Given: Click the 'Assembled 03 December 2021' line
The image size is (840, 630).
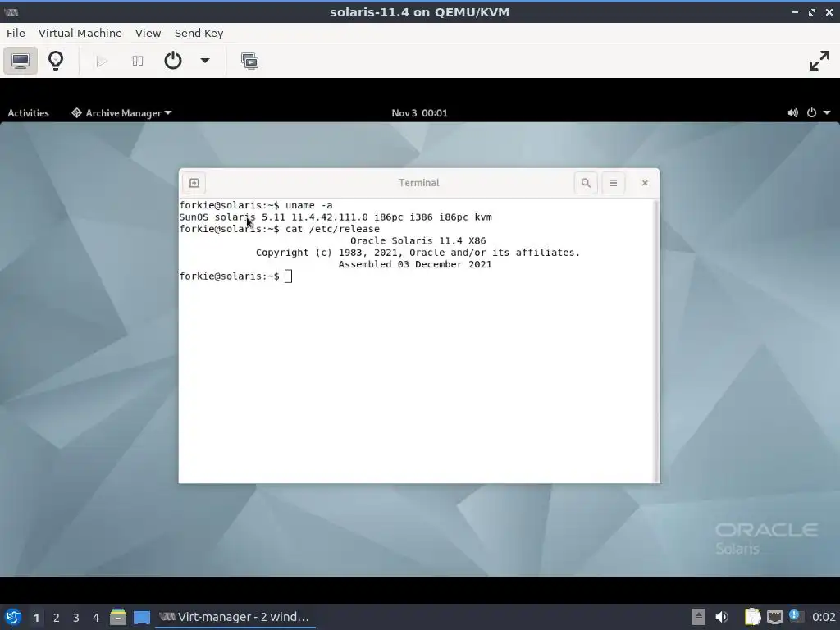Looking at the screenshot, I should pos(414,264).
